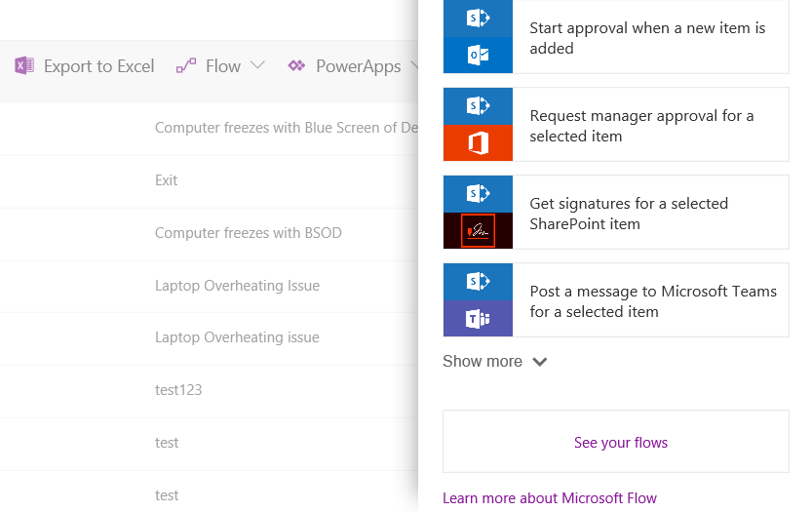This screenshot has height=512, width=812.
Task: Expand Show more flow templates
Action: coord(495,362)
